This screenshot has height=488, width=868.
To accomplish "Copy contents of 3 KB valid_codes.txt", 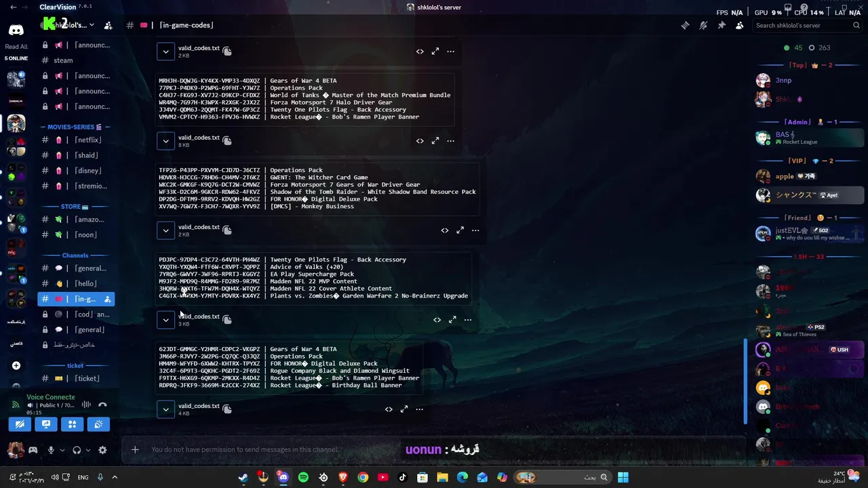I will [227, 319].
